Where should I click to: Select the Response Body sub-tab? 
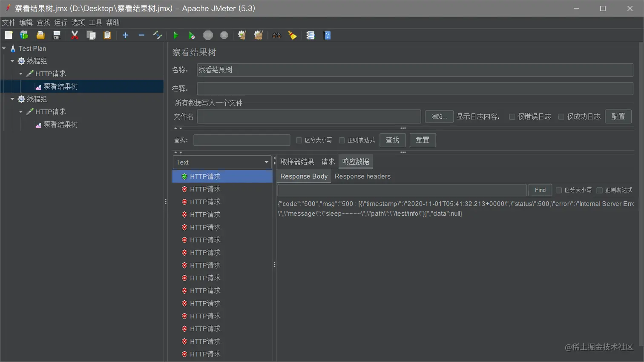pos(304,176)
